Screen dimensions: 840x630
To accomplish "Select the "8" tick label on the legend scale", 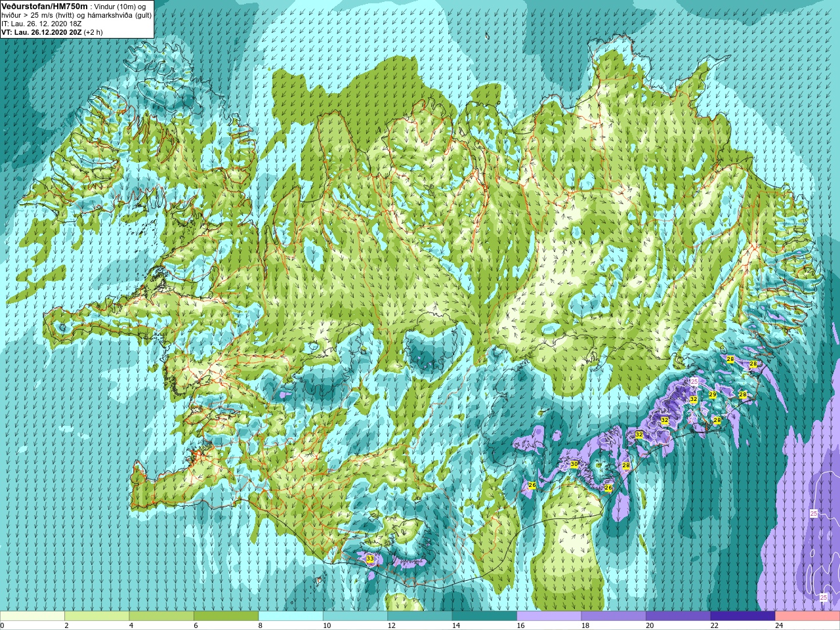I will pyautogui.click(x=260, y=625).
